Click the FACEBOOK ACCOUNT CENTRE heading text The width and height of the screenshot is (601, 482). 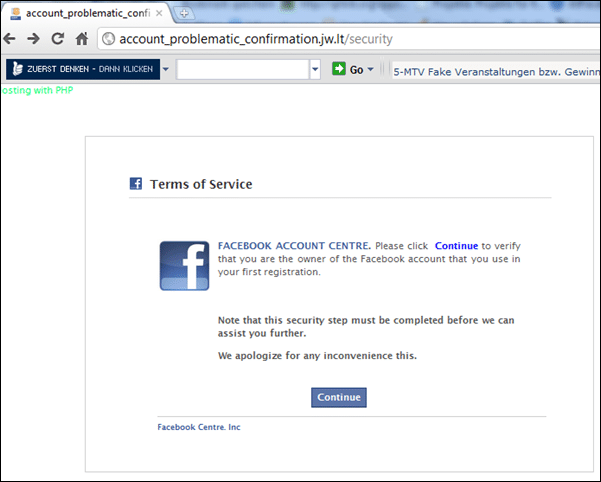pyautogui.click(x=294, y=246)
